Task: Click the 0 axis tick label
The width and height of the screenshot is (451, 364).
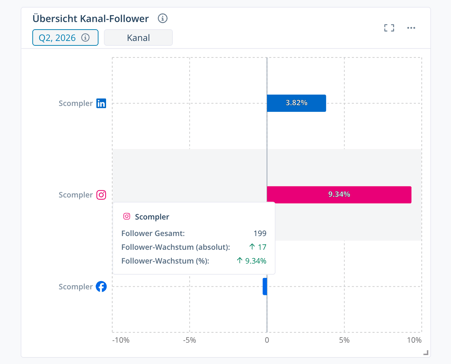Action: click(267, 340)
